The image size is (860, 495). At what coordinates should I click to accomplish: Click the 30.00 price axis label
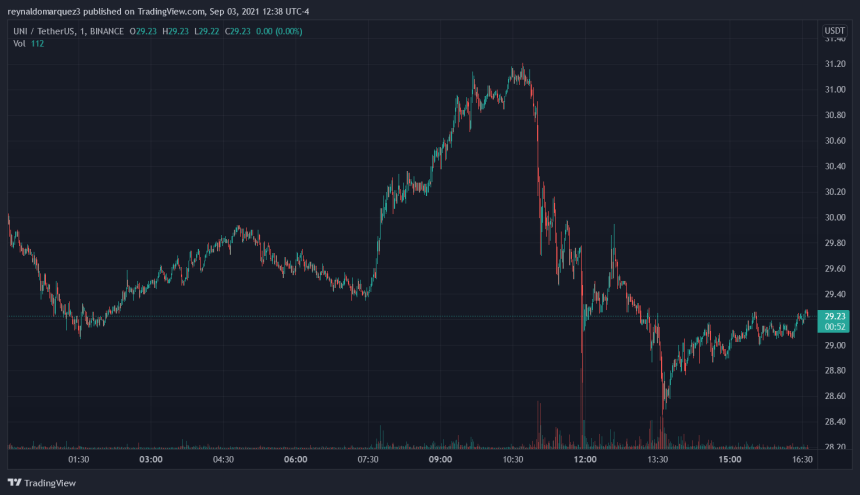[x=834, y=217]
